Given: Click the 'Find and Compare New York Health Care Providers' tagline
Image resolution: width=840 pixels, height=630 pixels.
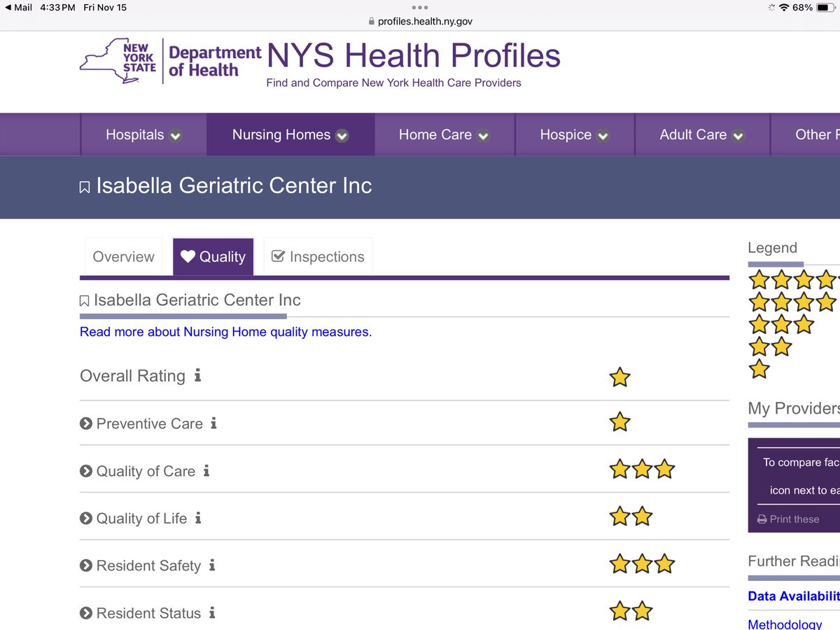Looking at the screenshot, I should (x=393, y=83).
